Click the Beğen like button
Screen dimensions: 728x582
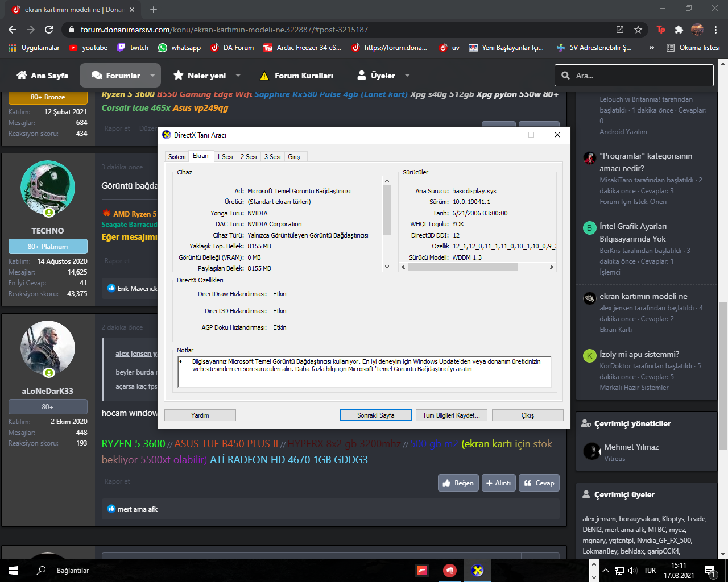tap(458, 483)
